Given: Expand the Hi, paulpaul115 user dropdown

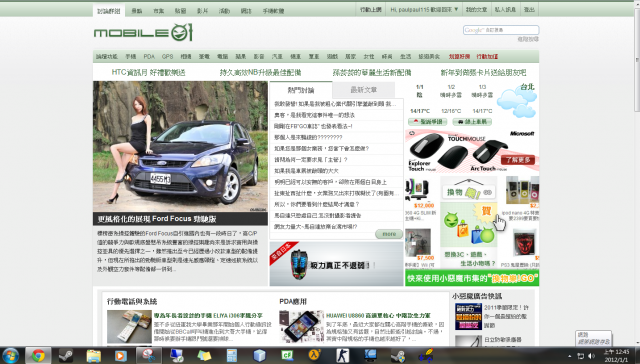Looking at the screenshot, I should (x=424, y=9).
